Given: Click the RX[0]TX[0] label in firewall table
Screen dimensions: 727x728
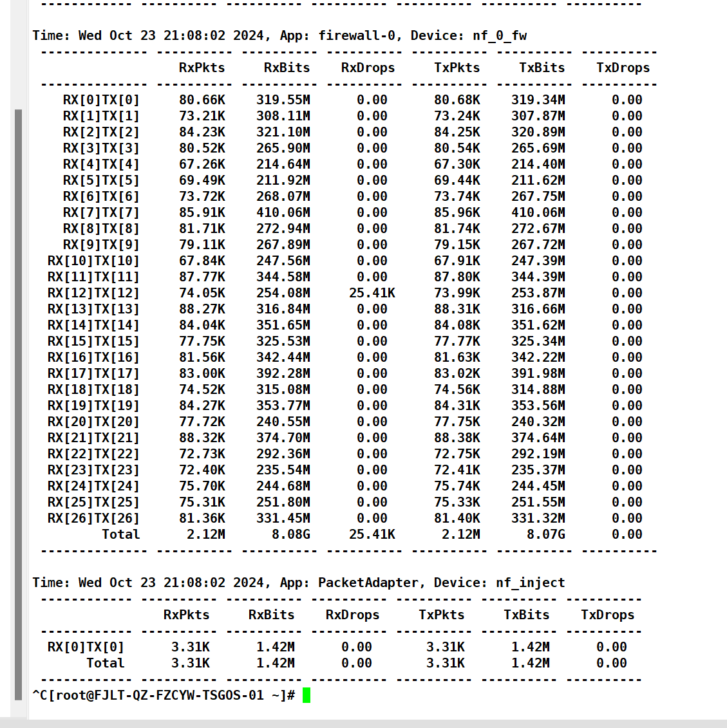Looking at the screenshot, I should (101, 100).
